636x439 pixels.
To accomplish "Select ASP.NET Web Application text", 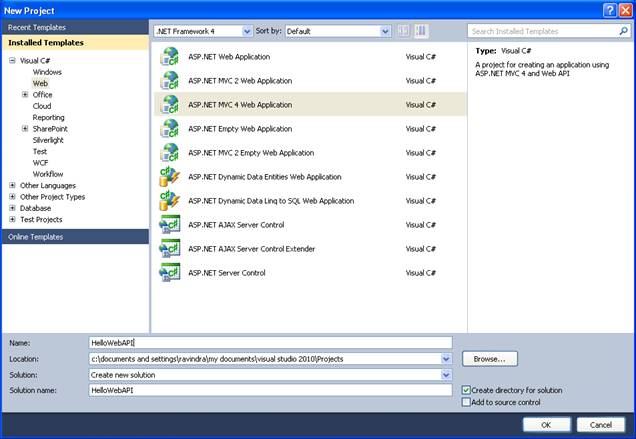I will 229,57.
